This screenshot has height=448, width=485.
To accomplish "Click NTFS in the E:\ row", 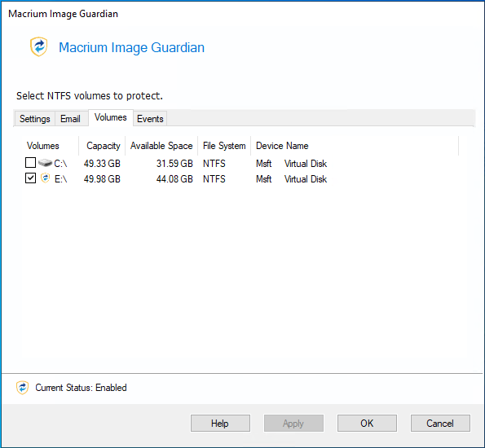I will 214,179.
